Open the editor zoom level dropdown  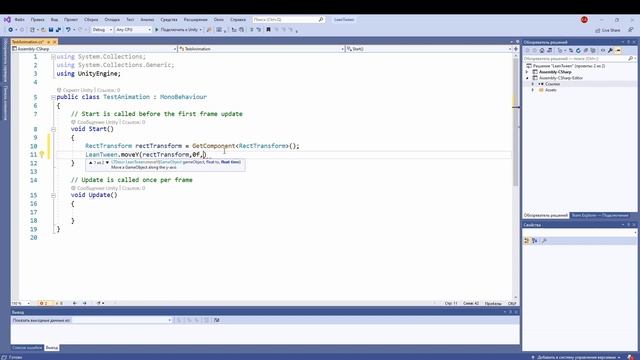pyautogui.click(x=21, y=303)
